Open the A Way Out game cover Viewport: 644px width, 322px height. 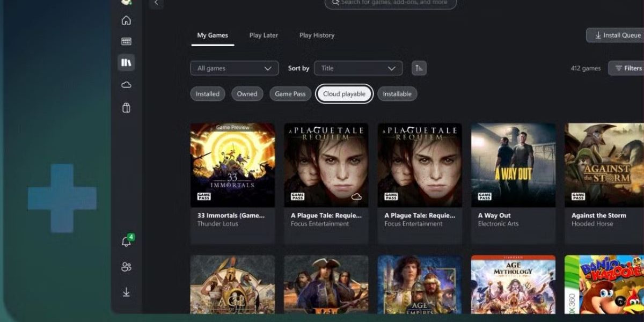tap(514, 165)
